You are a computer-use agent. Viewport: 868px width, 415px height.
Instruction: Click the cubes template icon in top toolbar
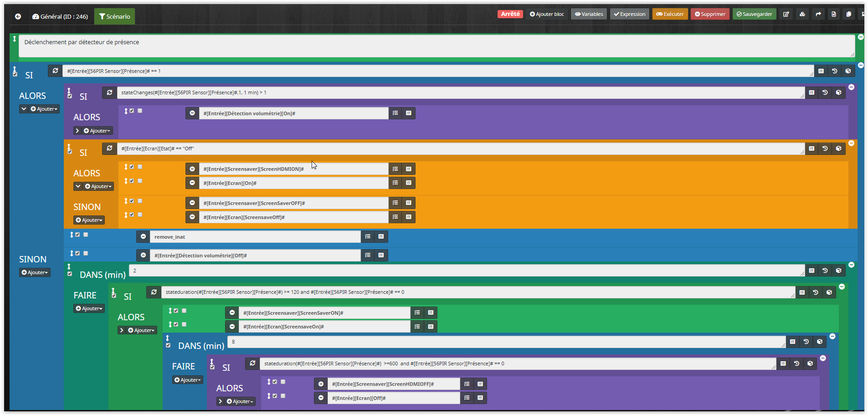click(802, 14)
